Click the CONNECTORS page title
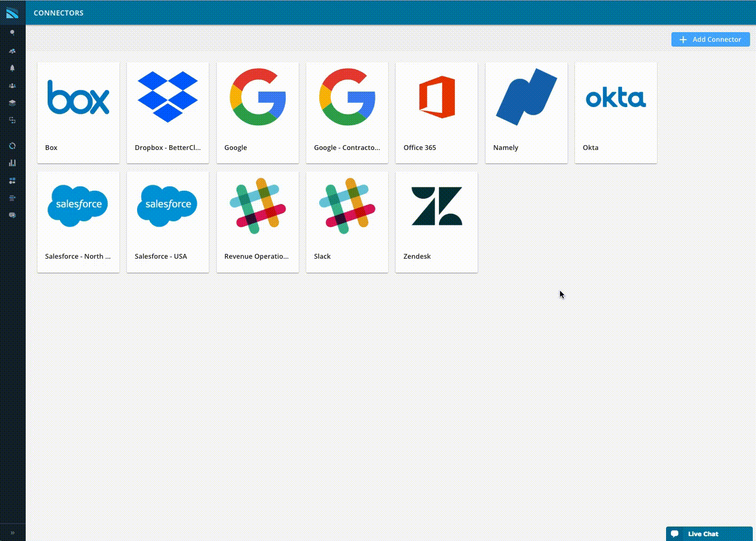The image size is (756, 541). 59,13
